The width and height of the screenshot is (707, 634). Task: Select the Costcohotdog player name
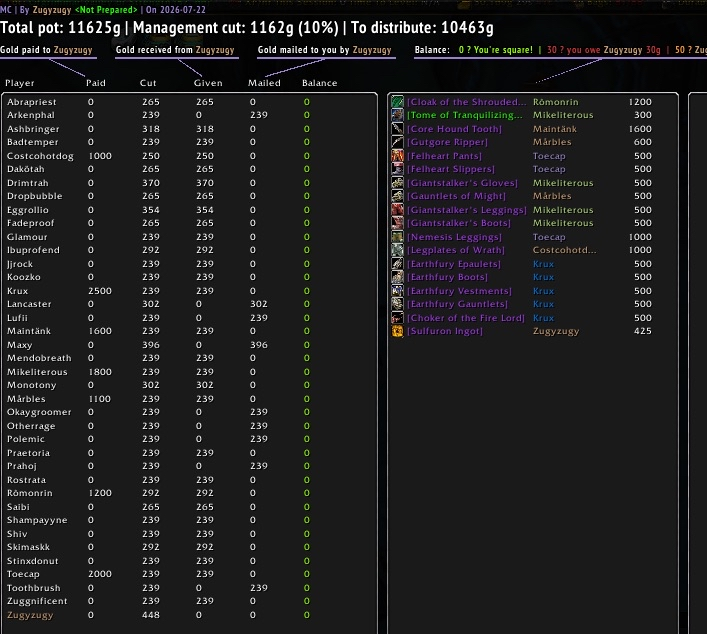(x=40, y=156)
